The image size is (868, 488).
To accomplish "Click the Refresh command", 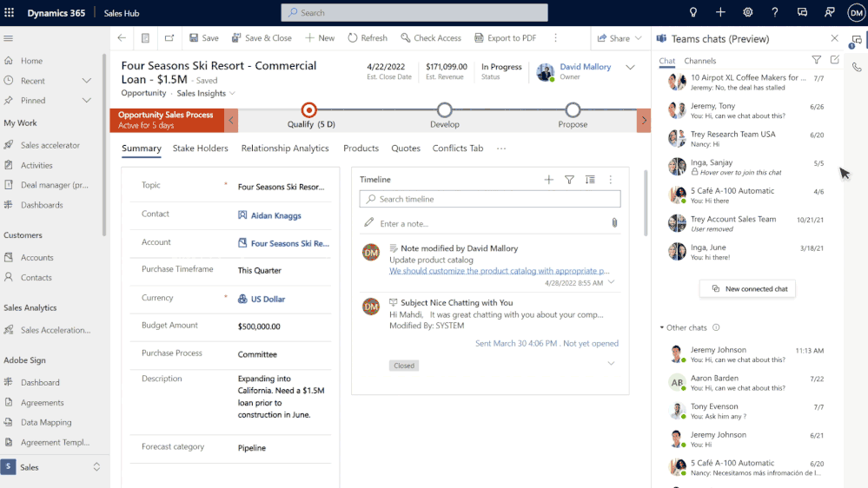I will coord(368,37).
